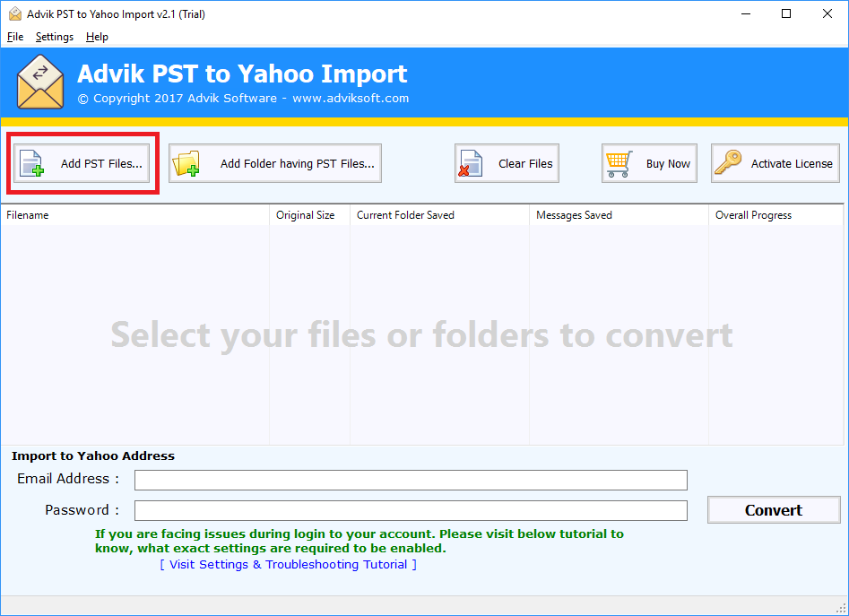The height and width of the screenshot is (616, 849).
Task: Focus the Email Address input field
Action: point(411,480)
